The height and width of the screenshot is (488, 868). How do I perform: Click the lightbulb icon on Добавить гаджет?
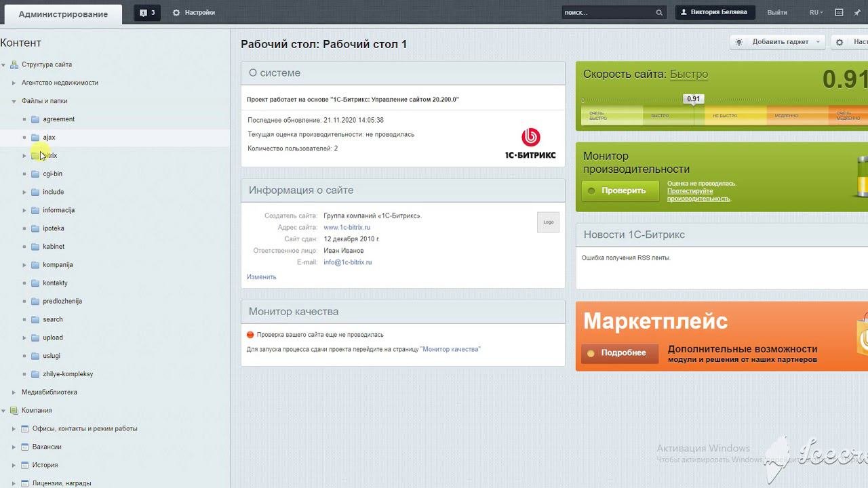click(739, 42)
